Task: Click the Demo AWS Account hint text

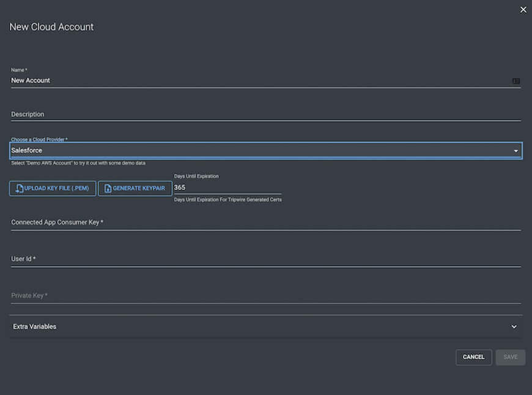Action: click(78, 163)
